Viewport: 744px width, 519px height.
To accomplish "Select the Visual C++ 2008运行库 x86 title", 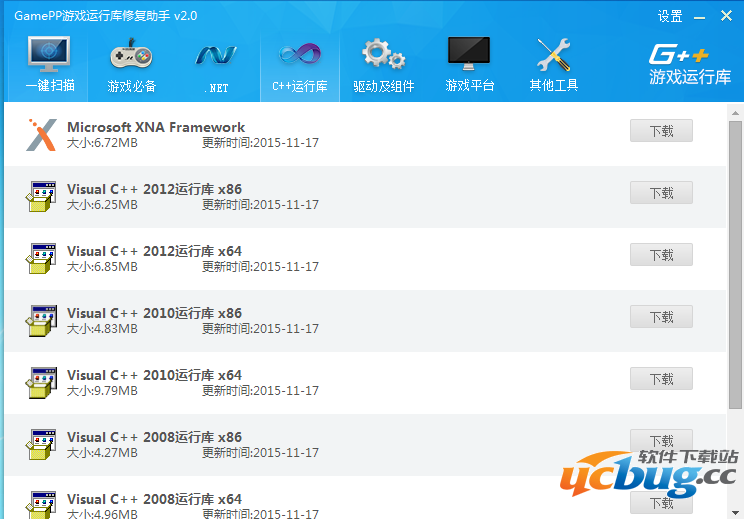I will point(154,437).
